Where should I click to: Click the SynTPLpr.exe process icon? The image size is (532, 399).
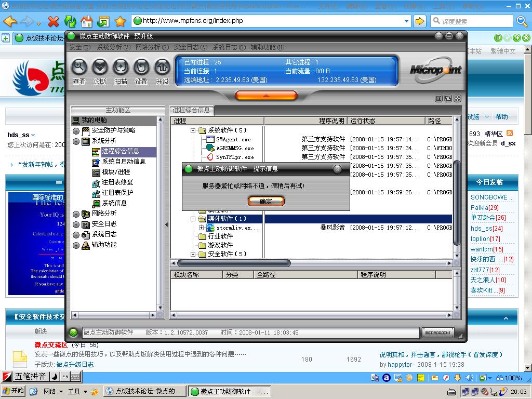(x=210, y=157)
